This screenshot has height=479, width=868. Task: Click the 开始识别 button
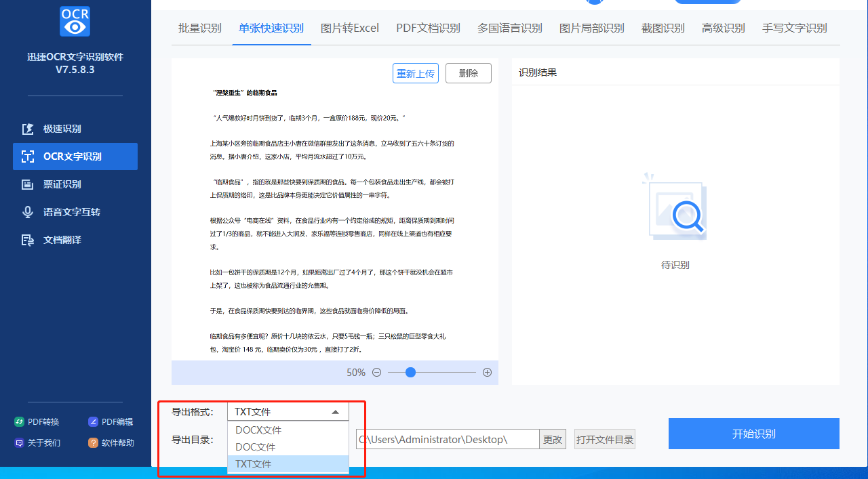coord(754,434)
